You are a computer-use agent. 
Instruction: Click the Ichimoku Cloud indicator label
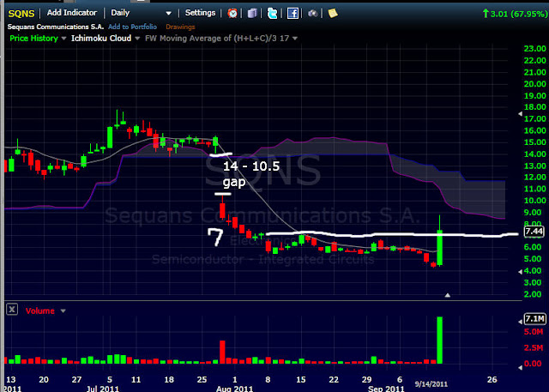coord(101,38)
